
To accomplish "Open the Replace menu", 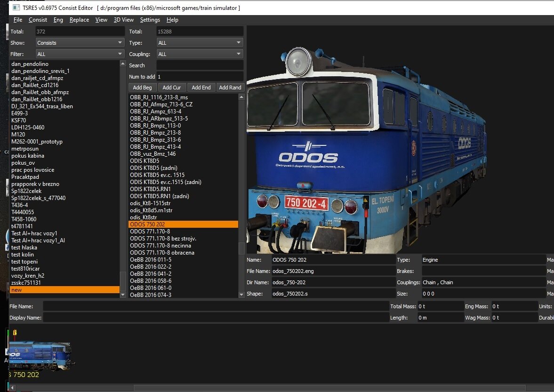I will [79, 20].
